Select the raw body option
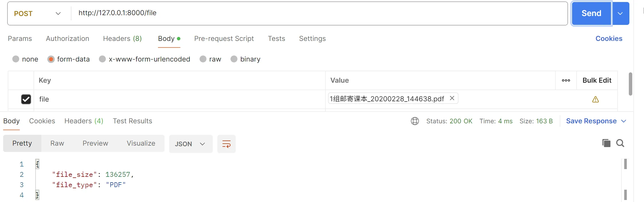Image resolution: width=644 pixels, height=202 pixels. [x=203, y=59]
